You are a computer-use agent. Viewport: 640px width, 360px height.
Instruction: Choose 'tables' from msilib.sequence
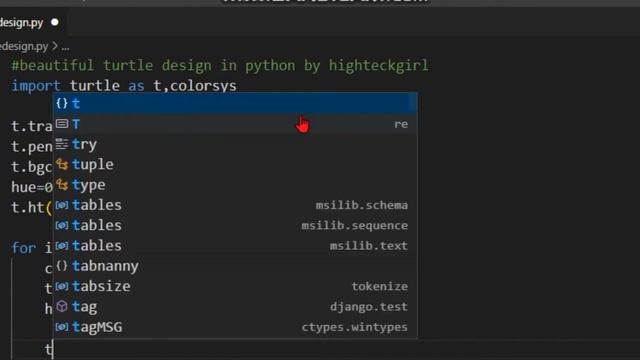pyautogui.click(x=236, y=225)
